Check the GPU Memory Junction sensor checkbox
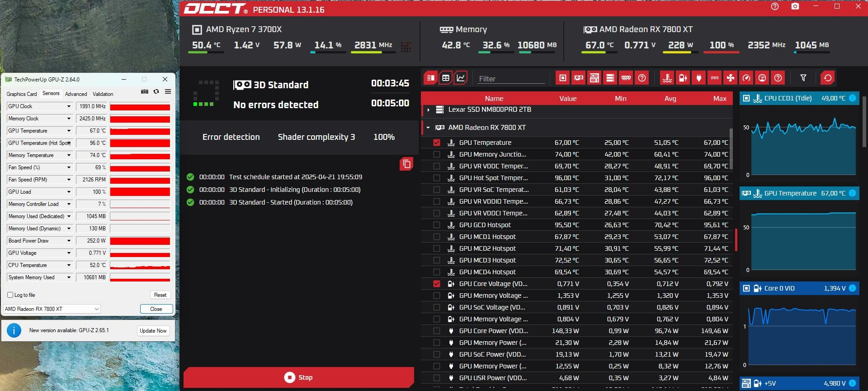 pos(436,154)
